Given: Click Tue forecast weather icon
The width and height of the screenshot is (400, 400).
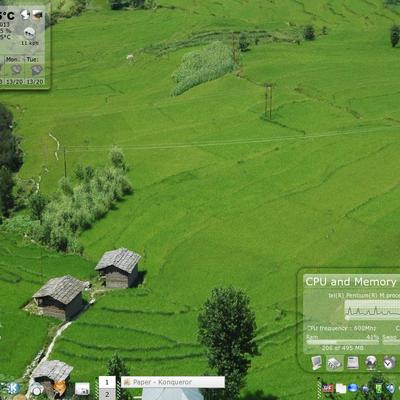Looking at the screenshot, I should (36, 70).
